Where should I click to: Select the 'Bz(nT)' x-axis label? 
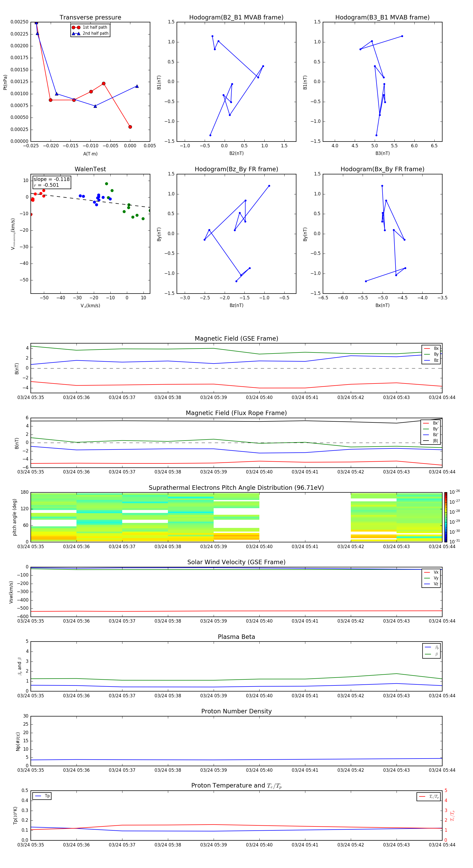pos(236,306)
